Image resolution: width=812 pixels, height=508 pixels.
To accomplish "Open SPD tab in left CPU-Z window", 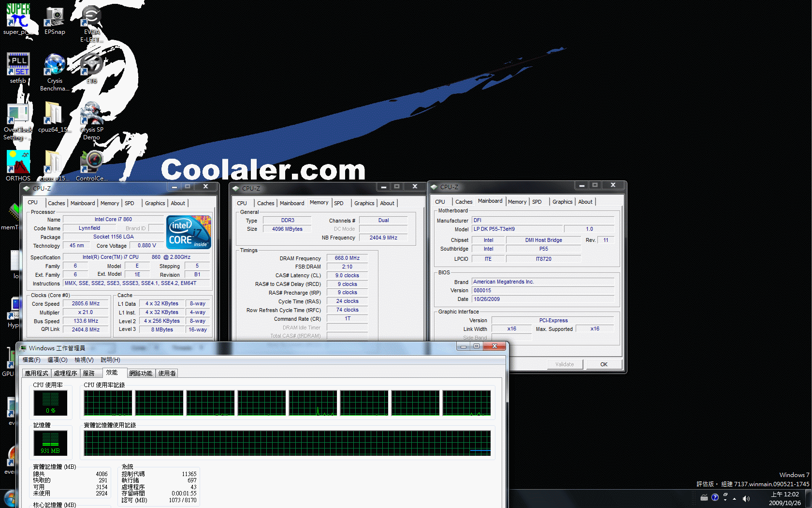I will click(130, 203).
